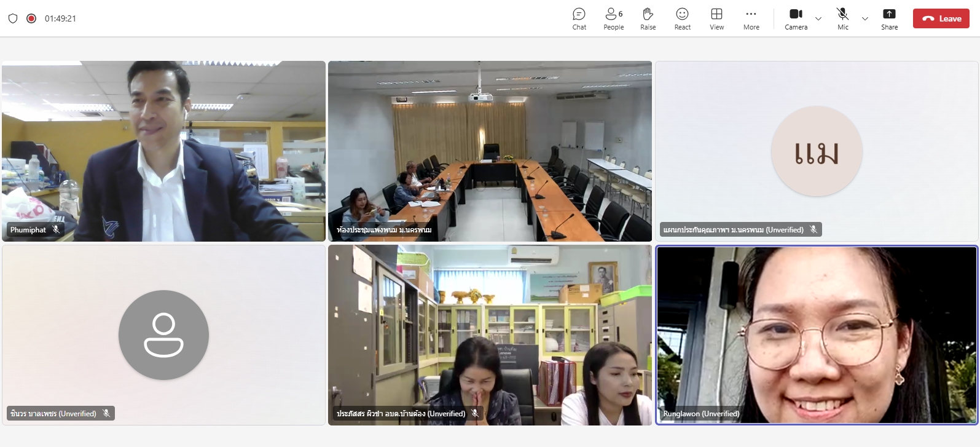Share your screen content

click(889, 18)
